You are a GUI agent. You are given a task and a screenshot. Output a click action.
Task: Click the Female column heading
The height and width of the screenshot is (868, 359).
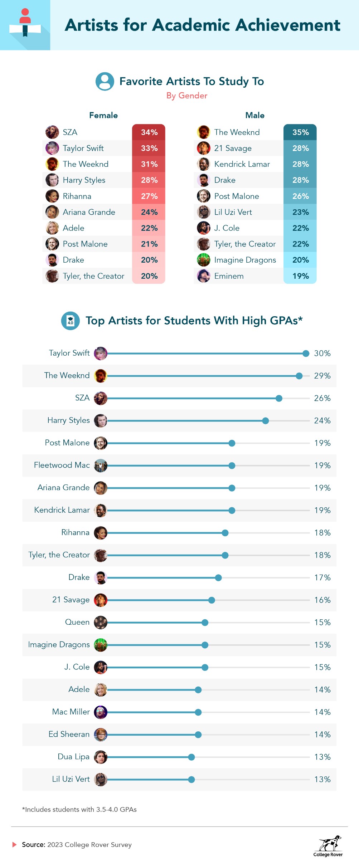click(x=103, y=115)
